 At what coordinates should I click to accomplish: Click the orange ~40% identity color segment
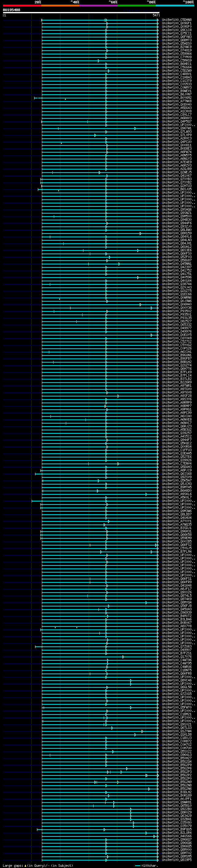(x=60, y=6)
